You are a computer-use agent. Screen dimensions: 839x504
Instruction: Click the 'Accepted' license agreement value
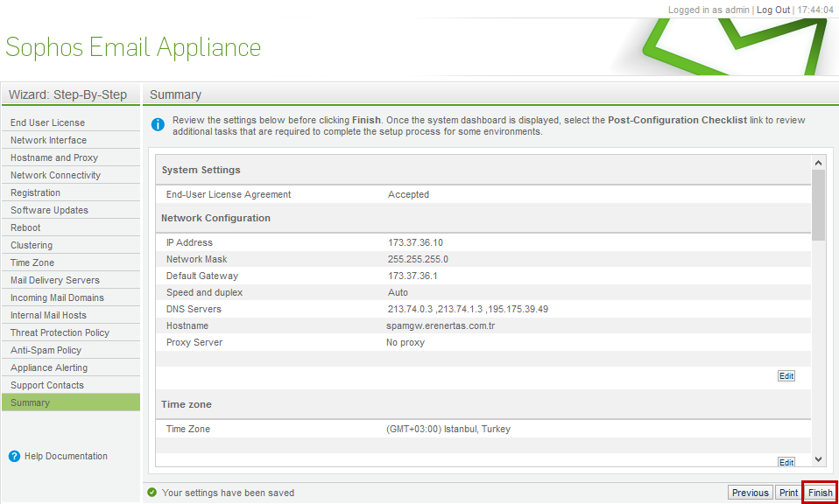(408, 194)
